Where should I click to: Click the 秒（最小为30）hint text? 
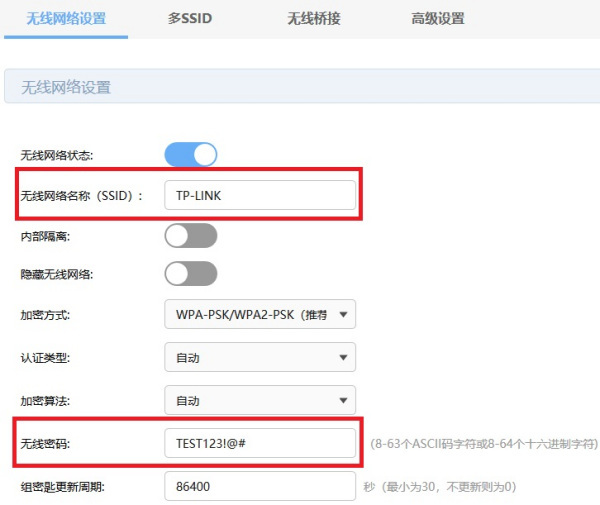[x=439, y=487]
